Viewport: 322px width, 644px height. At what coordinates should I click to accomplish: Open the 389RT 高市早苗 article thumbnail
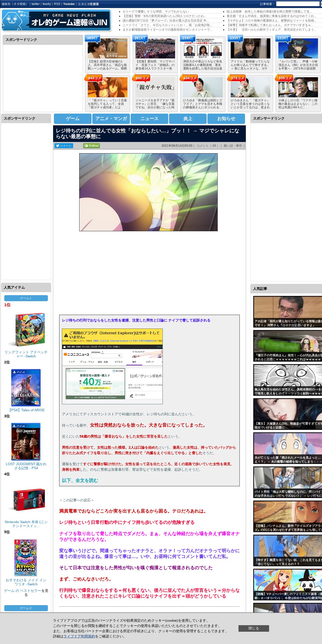click(x=108, y=48)
